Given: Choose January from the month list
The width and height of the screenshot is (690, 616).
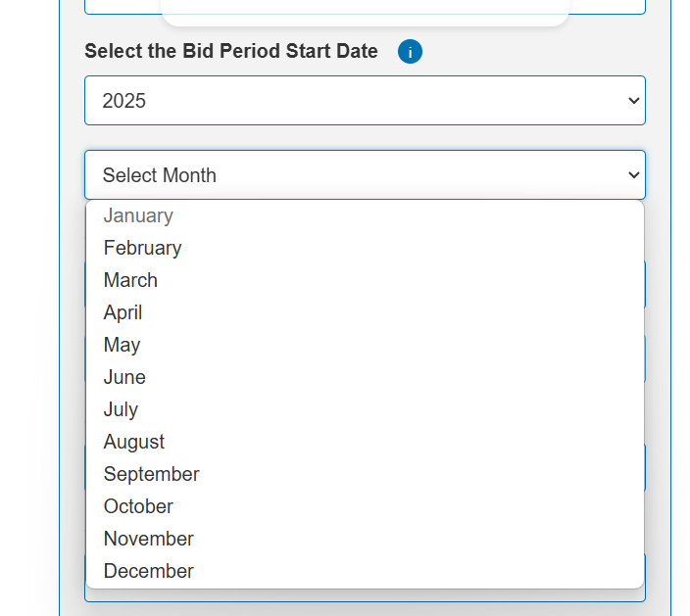Looking at the screenshot, I should coord(138,215).
